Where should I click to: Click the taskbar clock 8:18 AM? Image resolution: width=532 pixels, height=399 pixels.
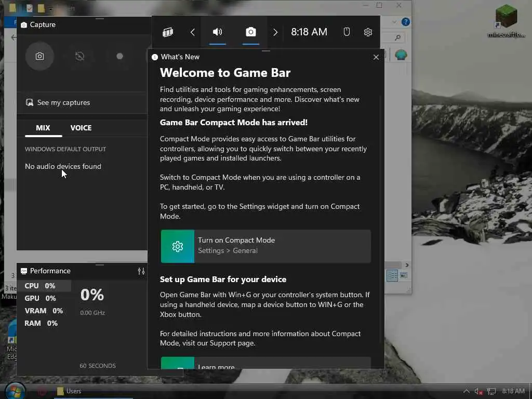513,391
